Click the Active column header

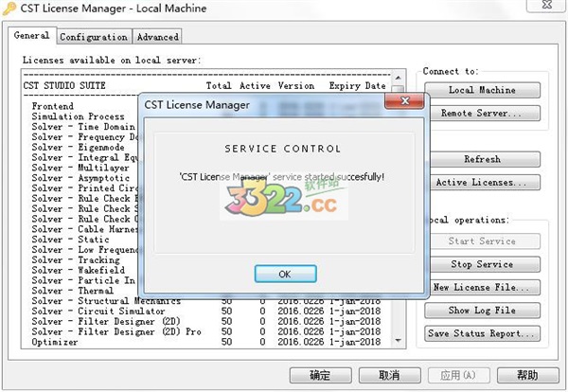[255, 86]
